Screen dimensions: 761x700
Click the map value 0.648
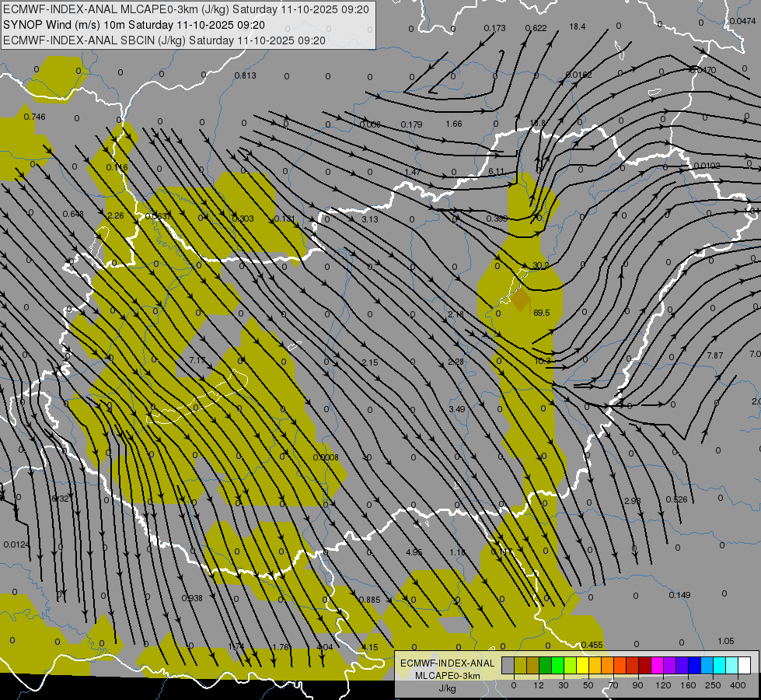click(73, 214)
